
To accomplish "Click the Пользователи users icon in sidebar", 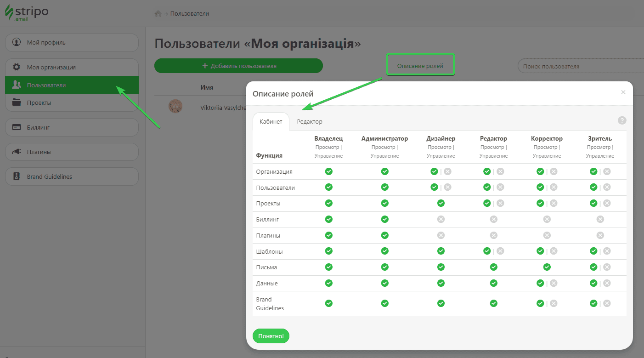I will 17,85.
